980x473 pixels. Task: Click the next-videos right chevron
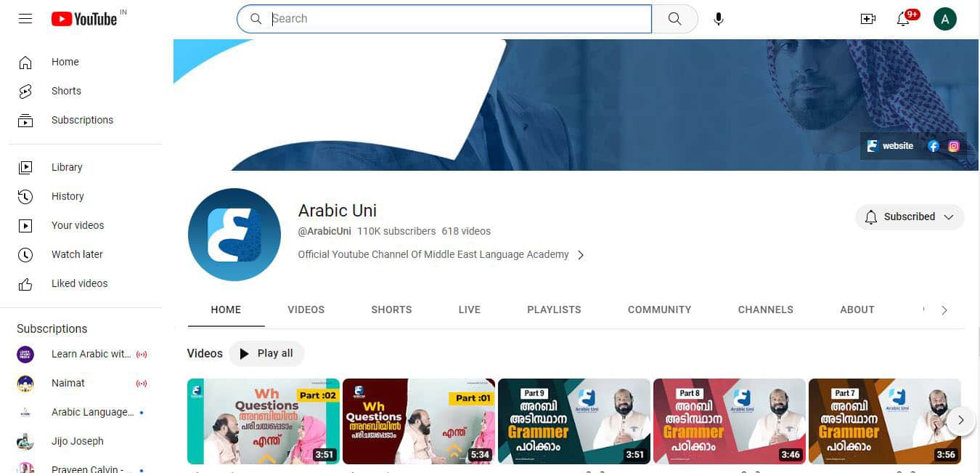(x=960, y=420)
